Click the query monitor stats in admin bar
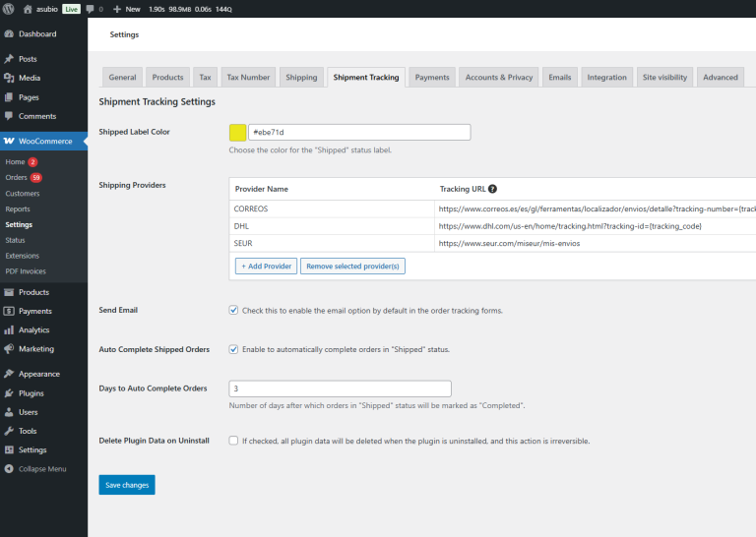 tap(190, 9)
